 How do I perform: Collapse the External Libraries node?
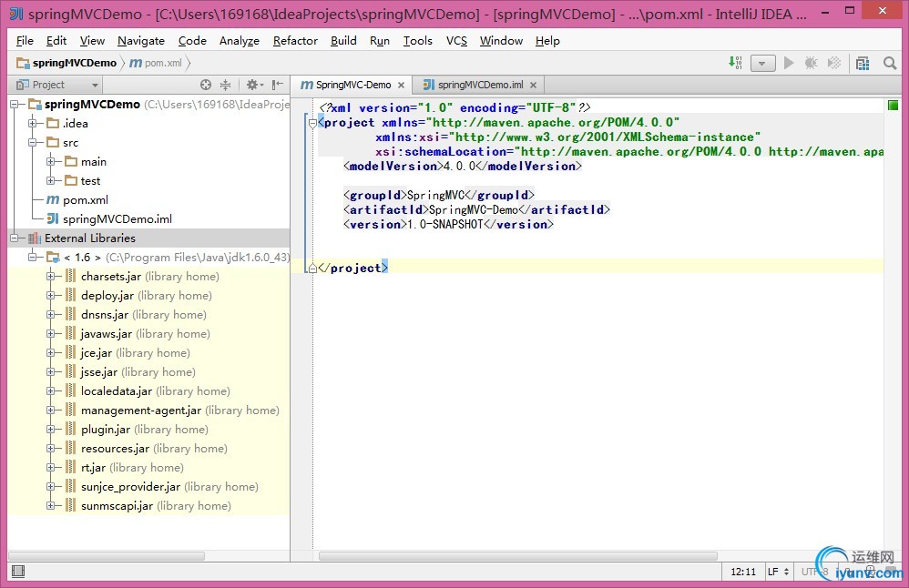[15, 238]
